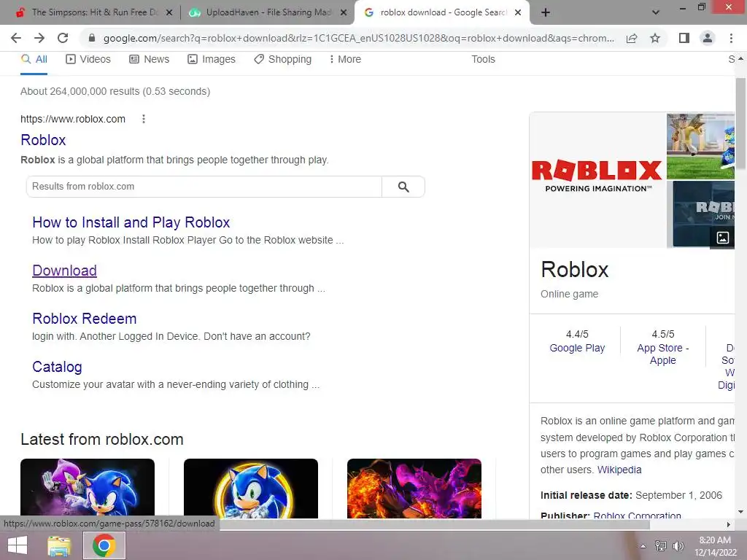747x560 pixels.
Task: Bookmark this page with the star icon
Action: click(655, 38)
